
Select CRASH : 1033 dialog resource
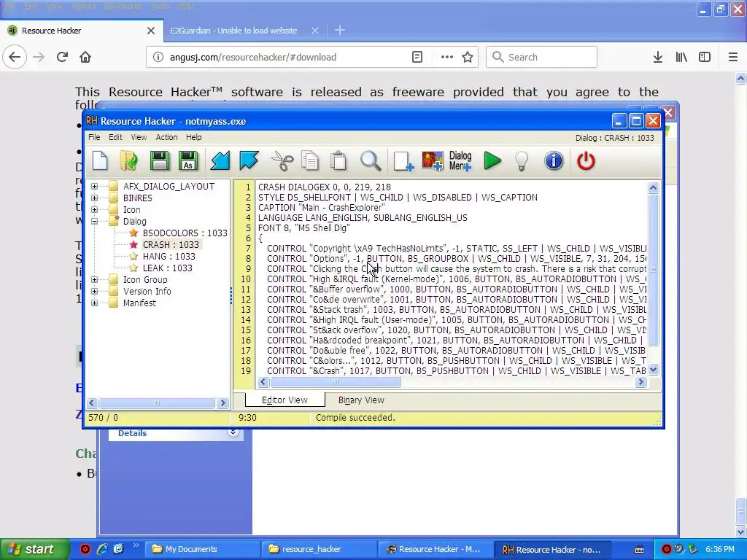click(x=171, y=245)
